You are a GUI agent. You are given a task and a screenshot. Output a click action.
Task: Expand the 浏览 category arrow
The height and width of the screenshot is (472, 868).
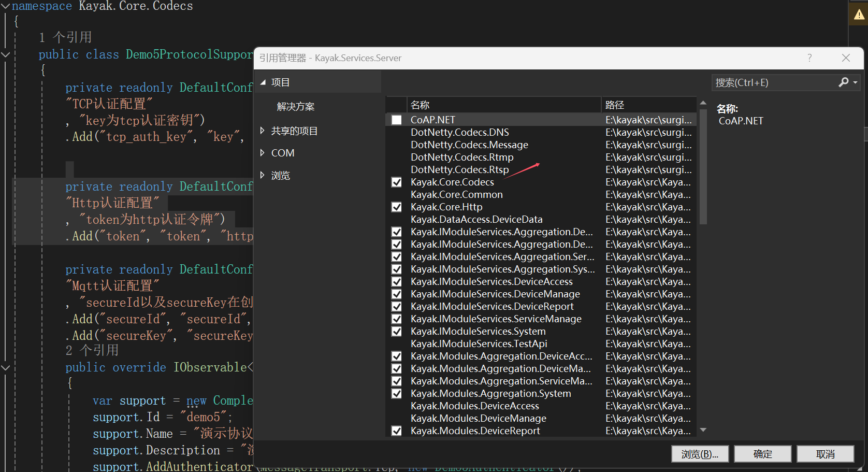(x=263, y=175)
